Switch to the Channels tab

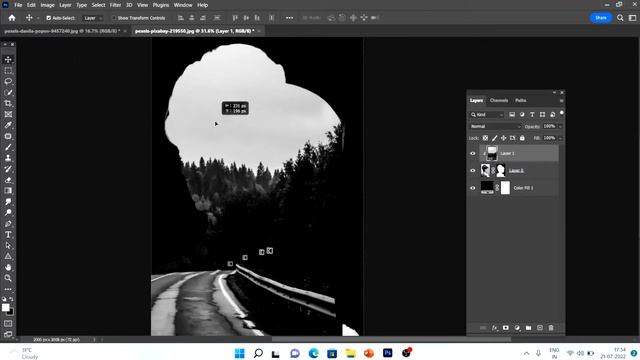499,100
